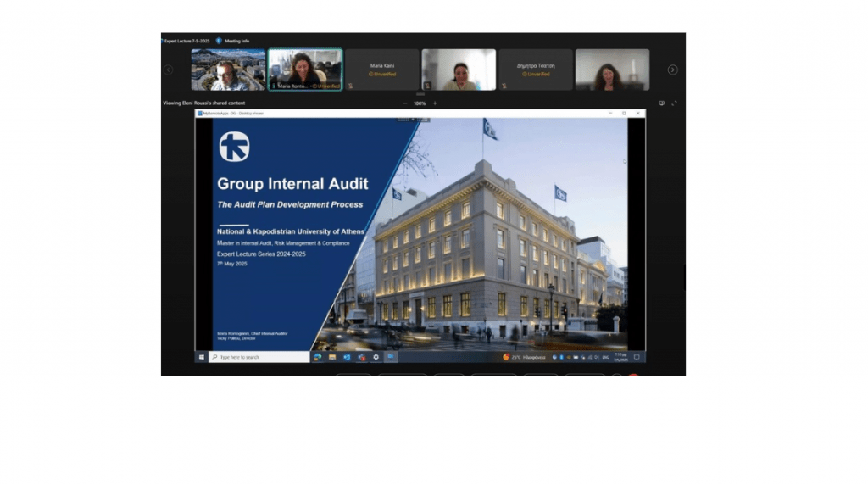Zoom out shared content with minus button

tap(404, 103)
